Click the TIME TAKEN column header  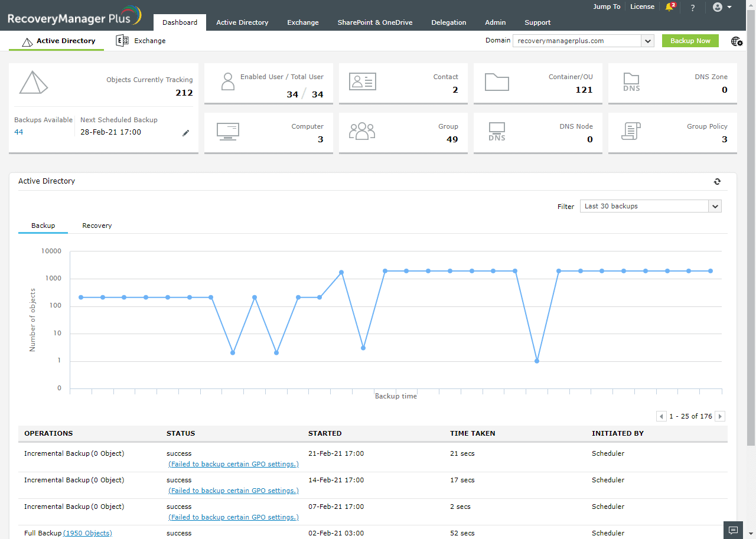pos(472,433)
